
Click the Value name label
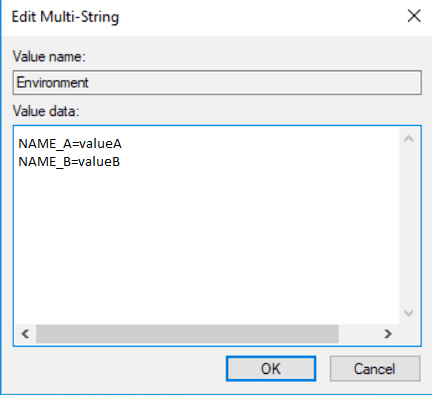[49, 56]
